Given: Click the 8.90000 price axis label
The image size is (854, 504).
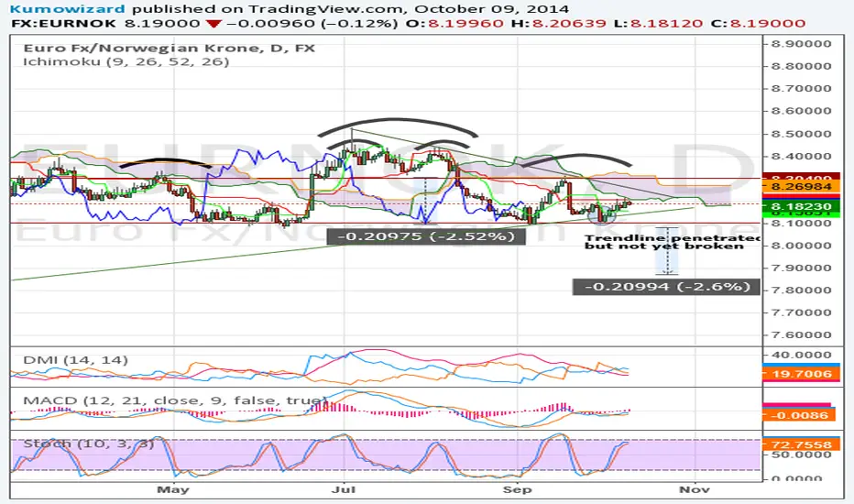Looking at the screenshot, I should click(801, 44).
